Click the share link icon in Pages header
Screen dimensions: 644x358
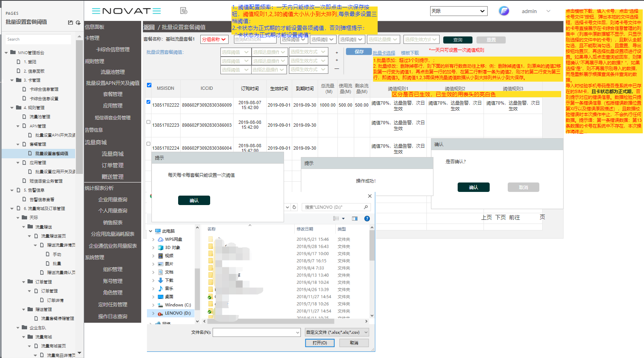(78, 23)
